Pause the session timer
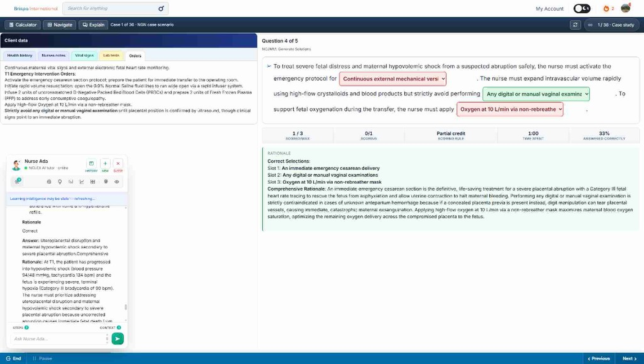The height and width of the screenshot is (364, 644). click(x=42, y=358)
